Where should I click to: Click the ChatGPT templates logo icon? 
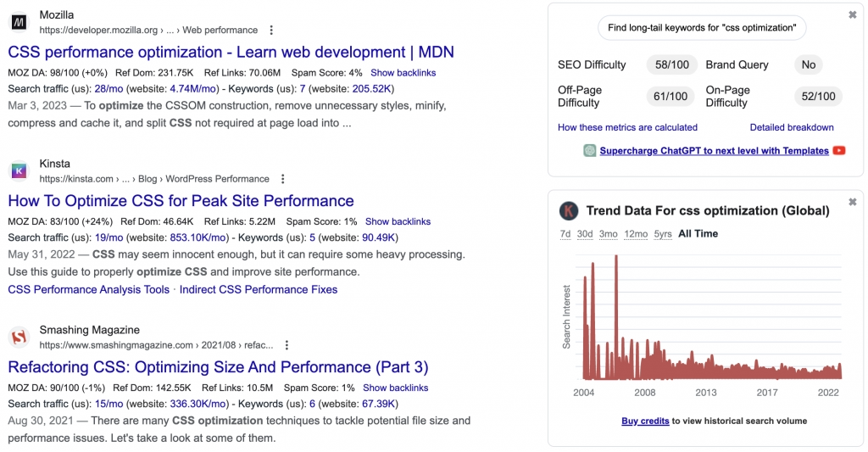click(590, 151)
